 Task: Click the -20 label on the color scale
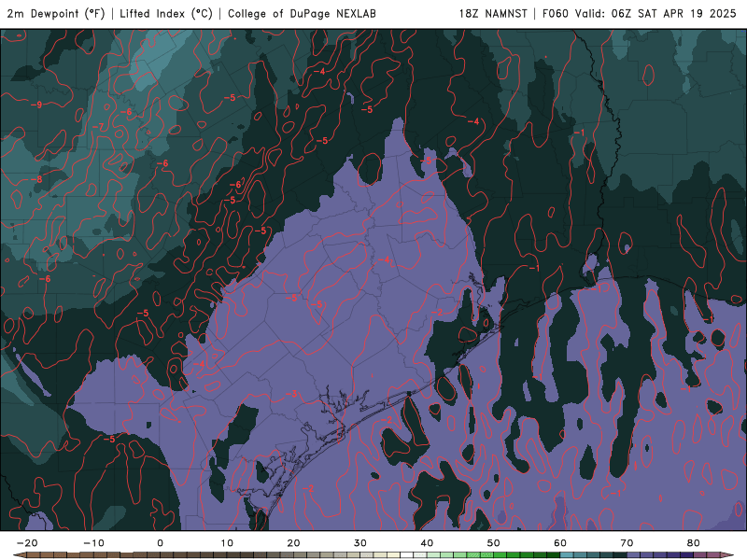[x=27, y=543]
